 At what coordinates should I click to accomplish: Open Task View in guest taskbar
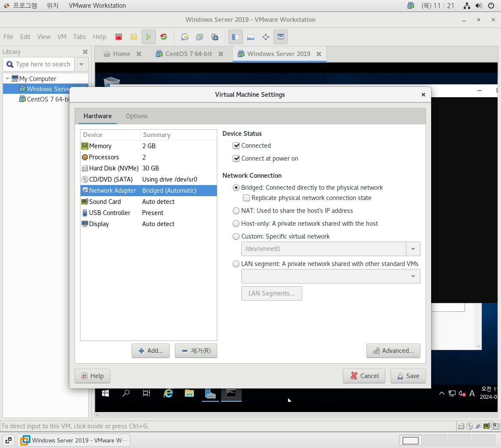point(146,394)
